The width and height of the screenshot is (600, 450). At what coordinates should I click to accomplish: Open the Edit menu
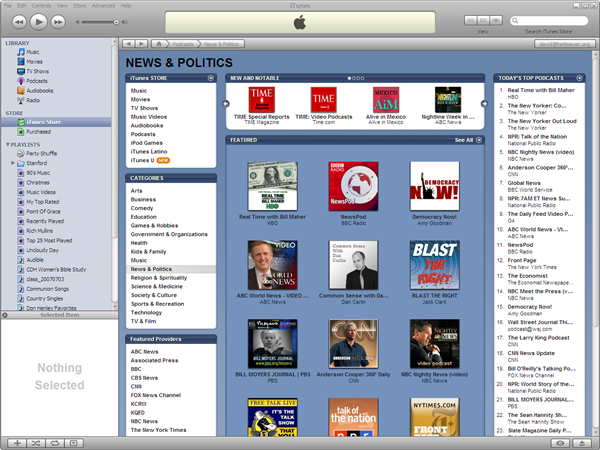22,6
